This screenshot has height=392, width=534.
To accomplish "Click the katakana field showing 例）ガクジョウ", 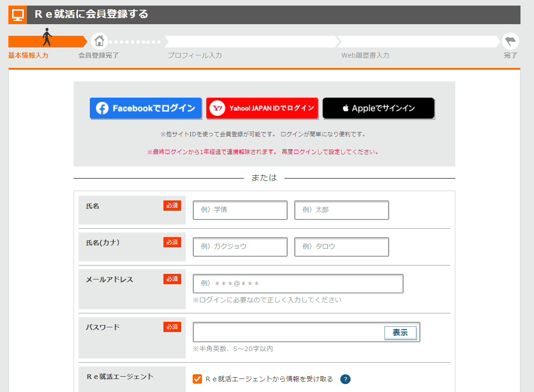I will [x=240, y=247].
